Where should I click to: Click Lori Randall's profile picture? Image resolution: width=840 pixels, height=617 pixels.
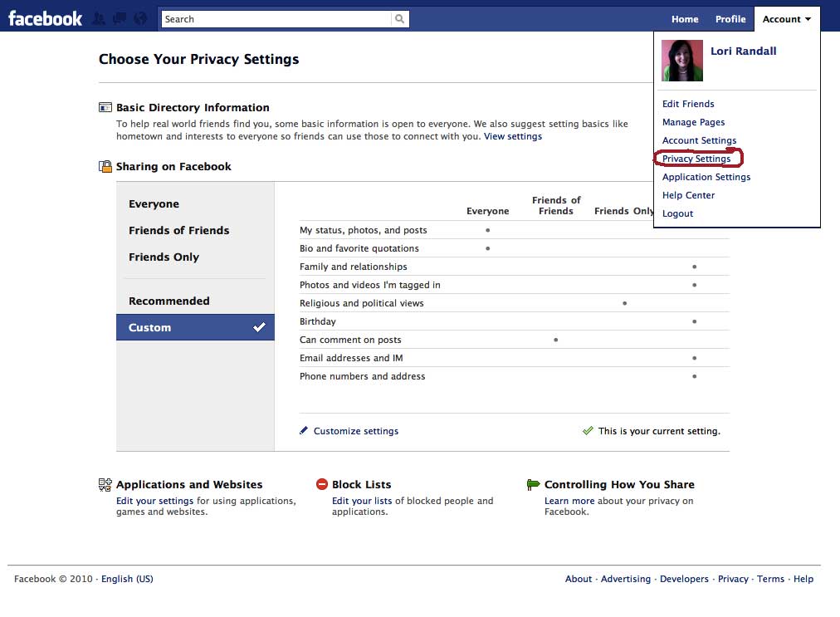pyautogui.click(x=681, y=61)
